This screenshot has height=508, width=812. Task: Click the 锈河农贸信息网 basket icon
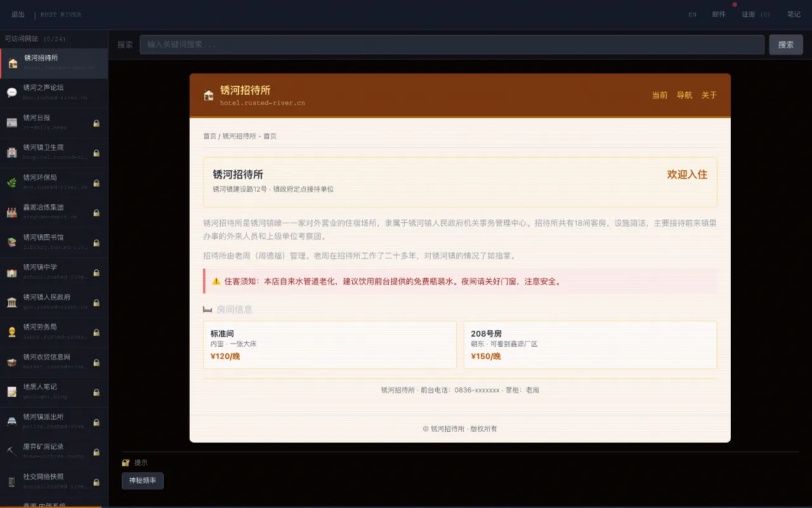(12, 361)
